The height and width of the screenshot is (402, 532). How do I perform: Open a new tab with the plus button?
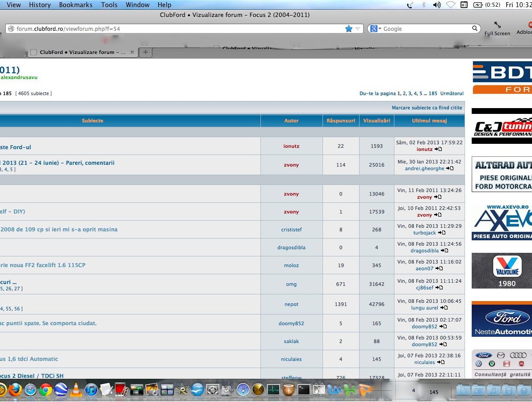click(145, 52)
